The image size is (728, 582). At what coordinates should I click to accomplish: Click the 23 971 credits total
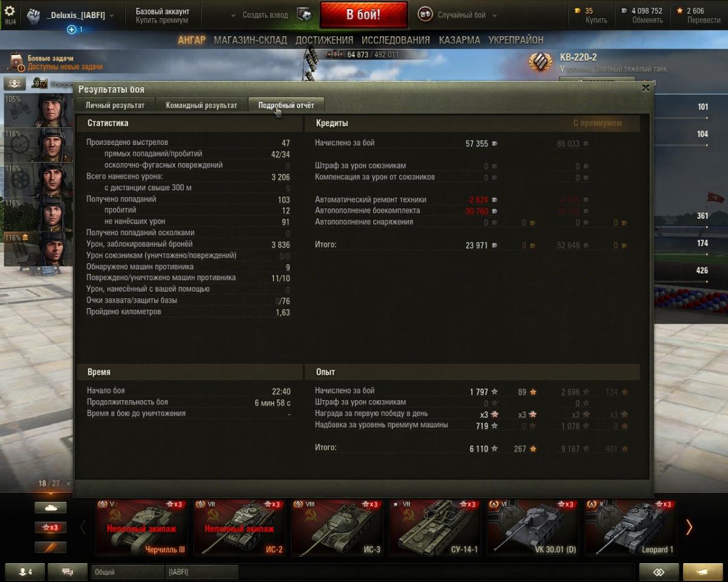[477, 246]
